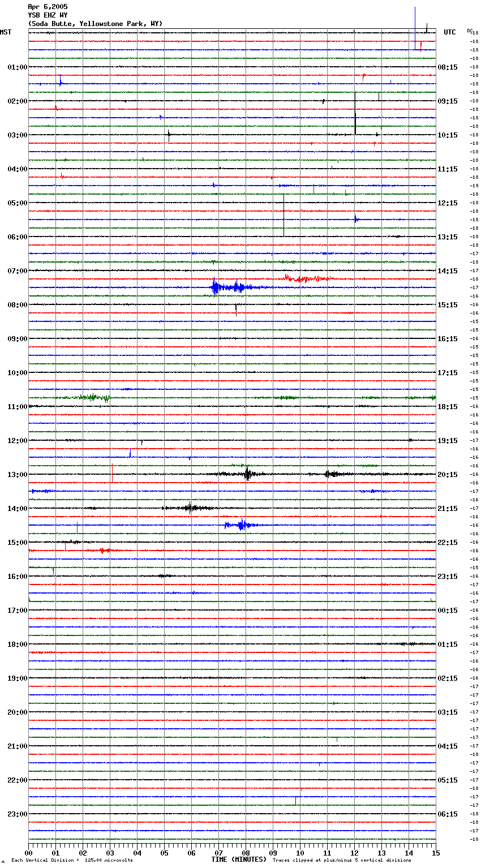
Task: Select the "05:00" MST row label
Action: tap(18, 203)
